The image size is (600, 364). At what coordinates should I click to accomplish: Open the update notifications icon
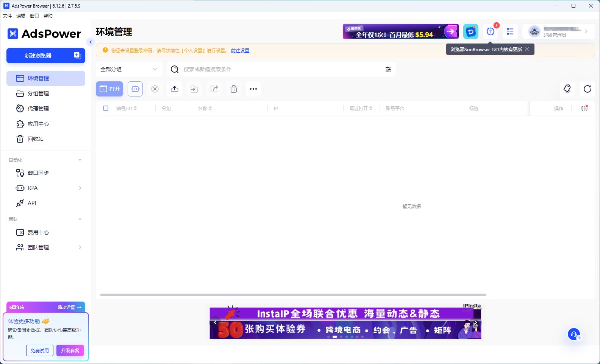pos(491,31)
